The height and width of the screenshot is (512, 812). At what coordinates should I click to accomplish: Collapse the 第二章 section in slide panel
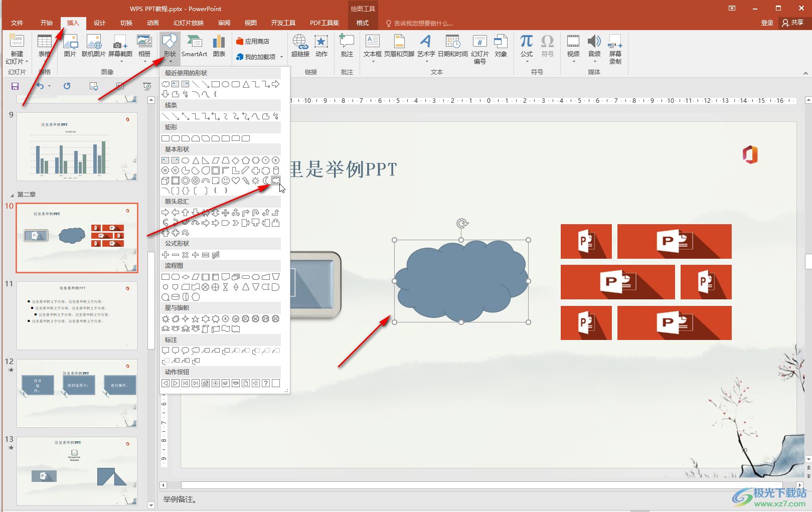pos(12,195)
